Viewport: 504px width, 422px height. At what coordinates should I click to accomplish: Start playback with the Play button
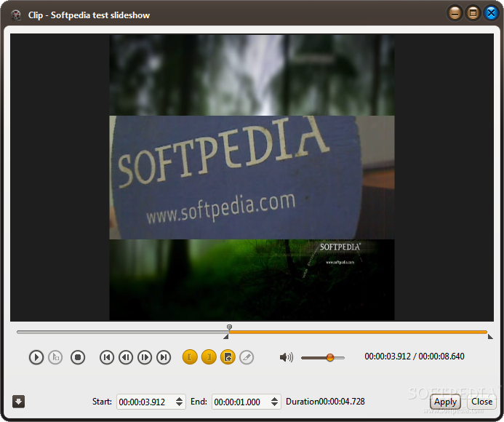point(36,357)
